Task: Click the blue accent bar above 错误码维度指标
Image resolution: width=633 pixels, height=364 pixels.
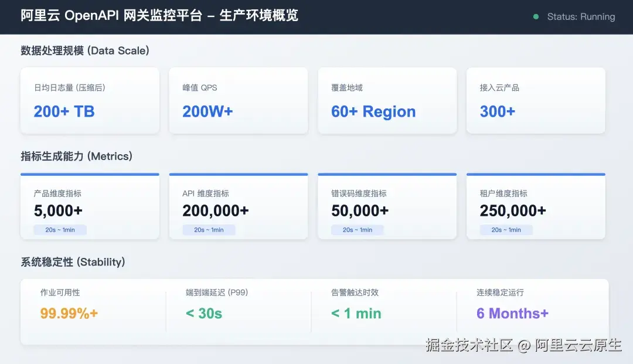Action: point(387,174)
